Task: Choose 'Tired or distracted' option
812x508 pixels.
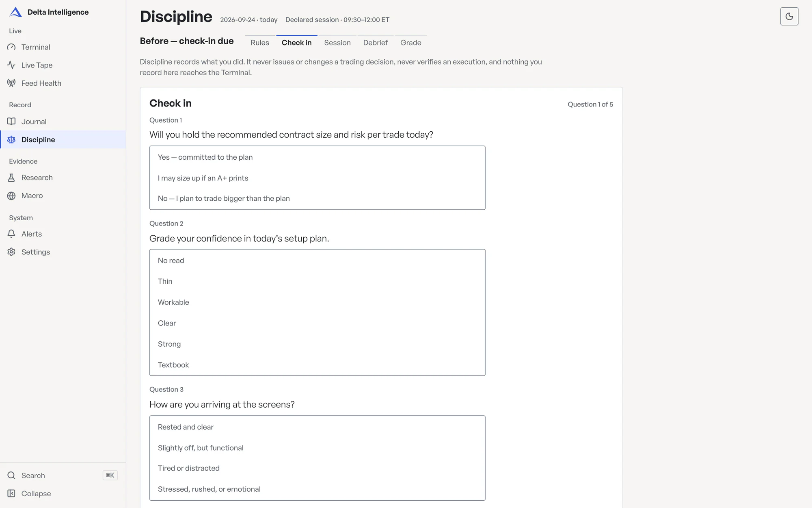Action: 317,468
